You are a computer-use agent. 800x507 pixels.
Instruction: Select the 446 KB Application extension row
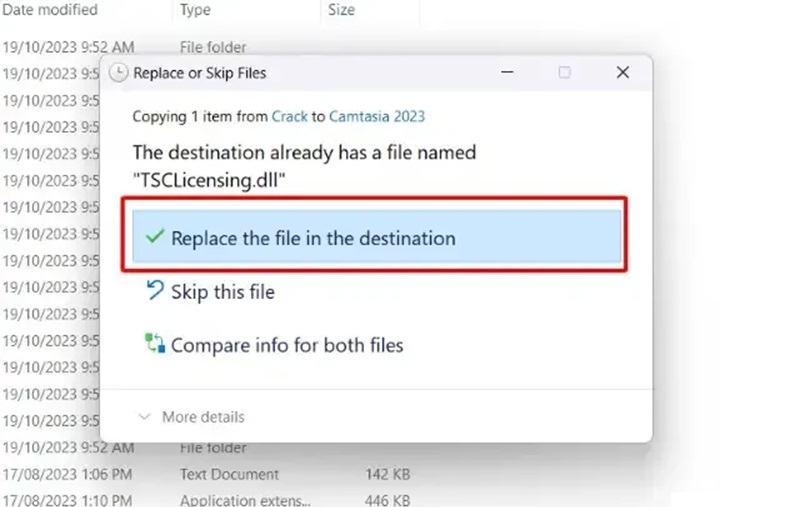pyautogui.click(x=230, y=499)
